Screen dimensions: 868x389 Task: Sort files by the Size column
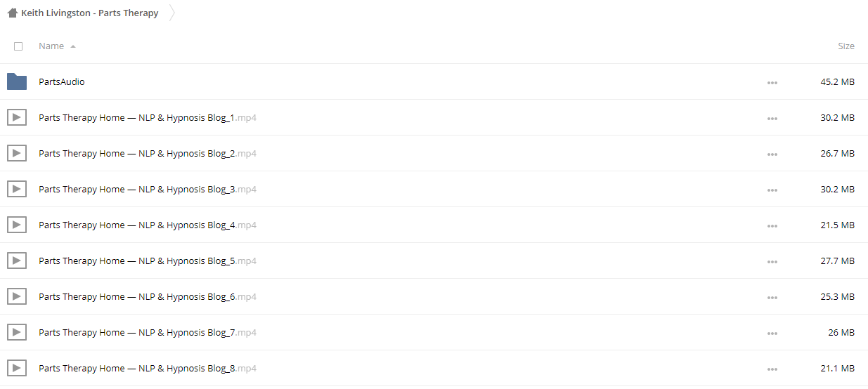pyautogui.click(x=846, y=46)
